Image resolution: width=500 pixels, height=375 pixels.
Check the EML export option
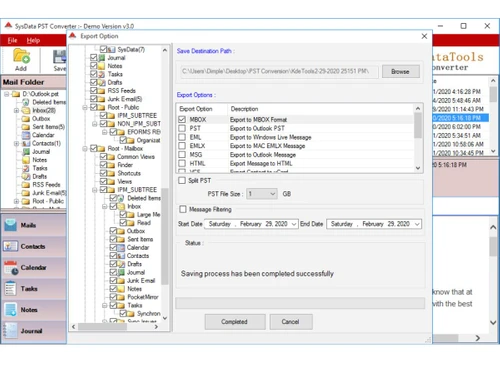182,137
